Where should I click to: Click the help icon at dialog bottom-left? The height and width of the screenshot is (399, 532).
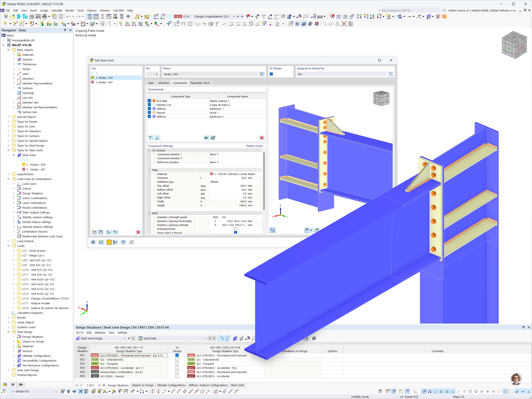coord(93,242)
